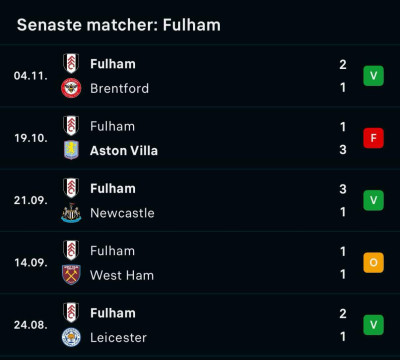Click the Senaste matcher: Fulham heading
This screenshot has height=360, width=400.
(x=119, y=25)
